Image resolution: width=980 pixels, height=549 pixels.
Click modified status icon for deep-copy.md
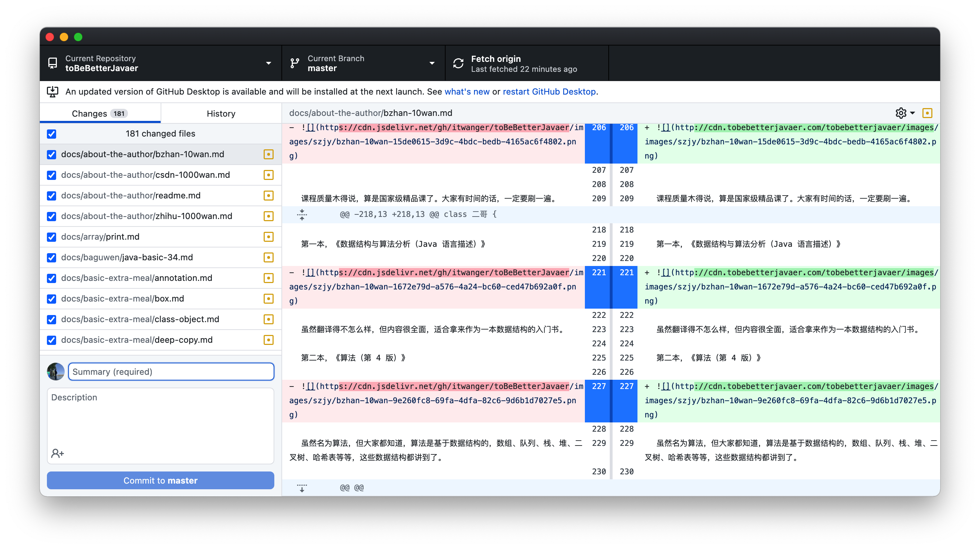tap(269, 340)
